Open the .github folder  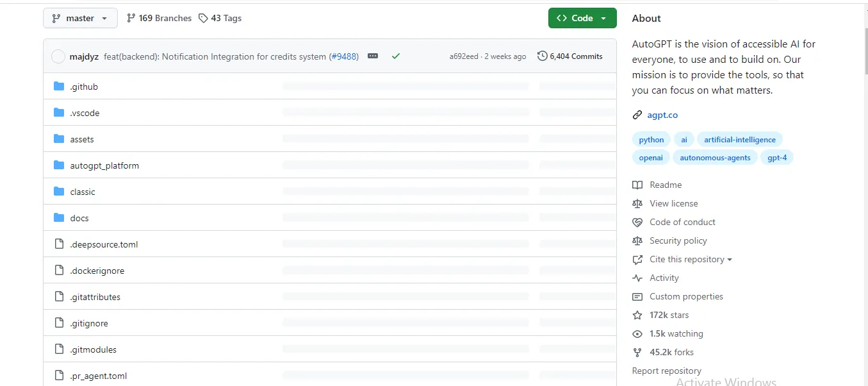(84, 87)
